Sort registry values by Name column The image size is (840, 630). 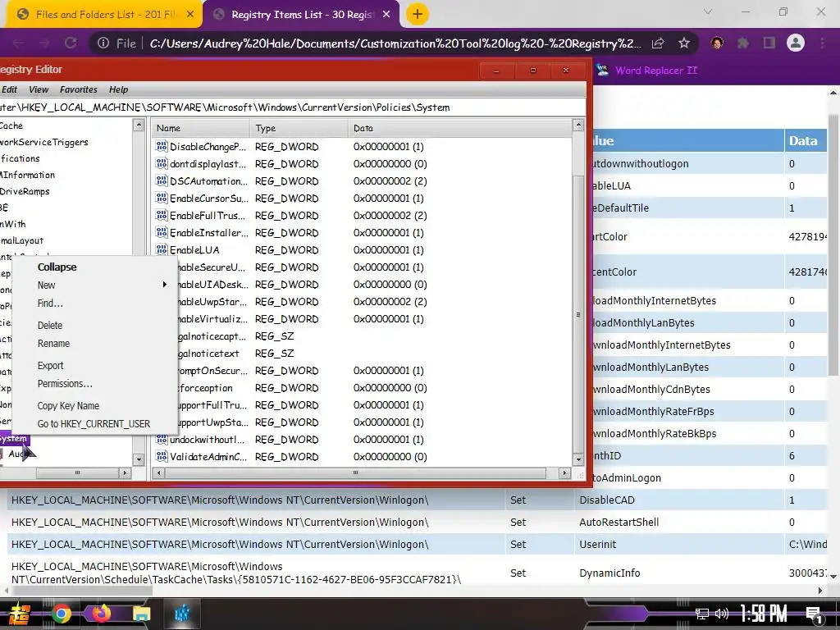[201, 128]
